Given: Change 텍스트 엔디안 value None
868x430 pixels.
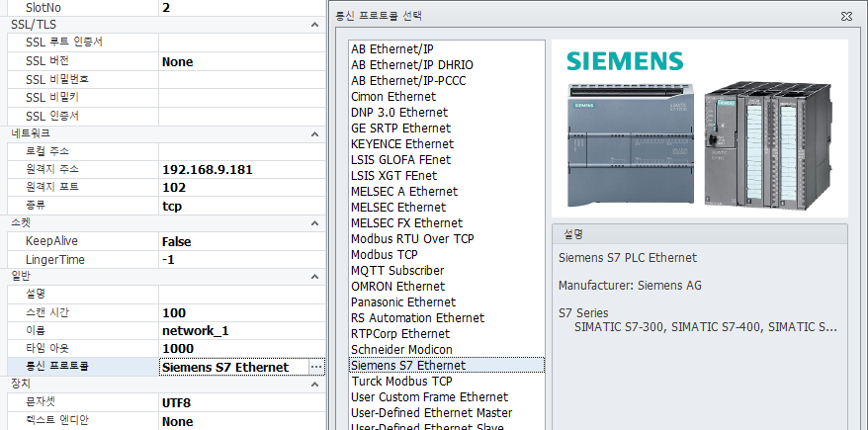Looking at the screenshot, I should [x=242, y=421].
